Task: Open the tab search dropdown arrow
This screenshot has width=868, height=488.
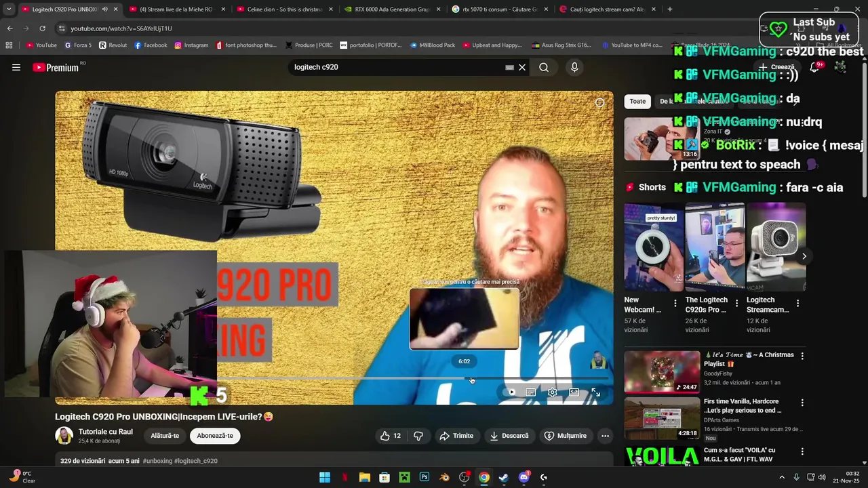Action: pos(8,9)
